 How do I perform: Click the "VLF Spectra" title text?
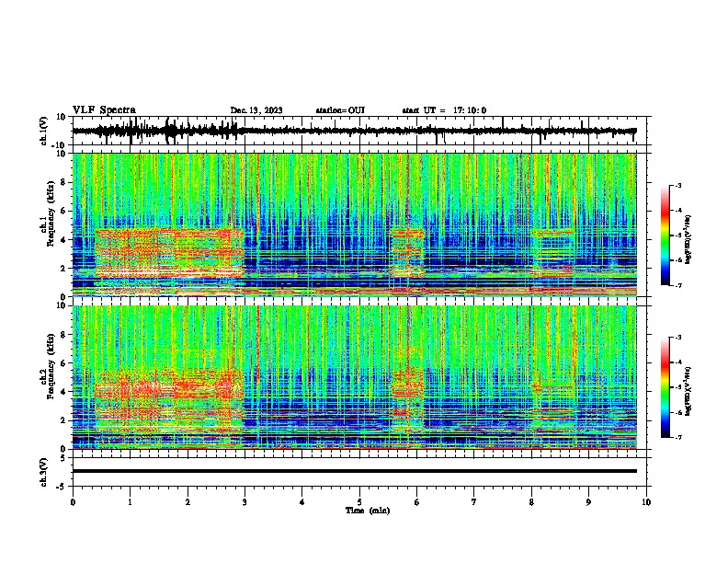[104, 110]
